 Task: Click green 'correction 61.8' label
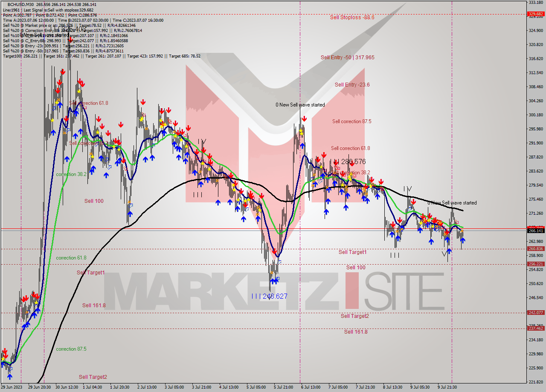(71, 258)
